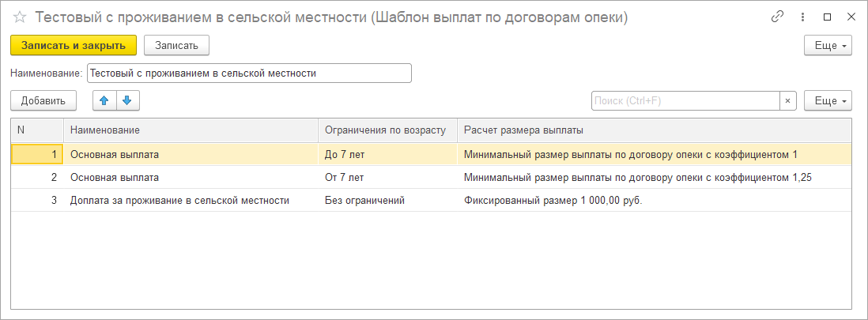Add template to favorites with star icon

click(20, 17)
